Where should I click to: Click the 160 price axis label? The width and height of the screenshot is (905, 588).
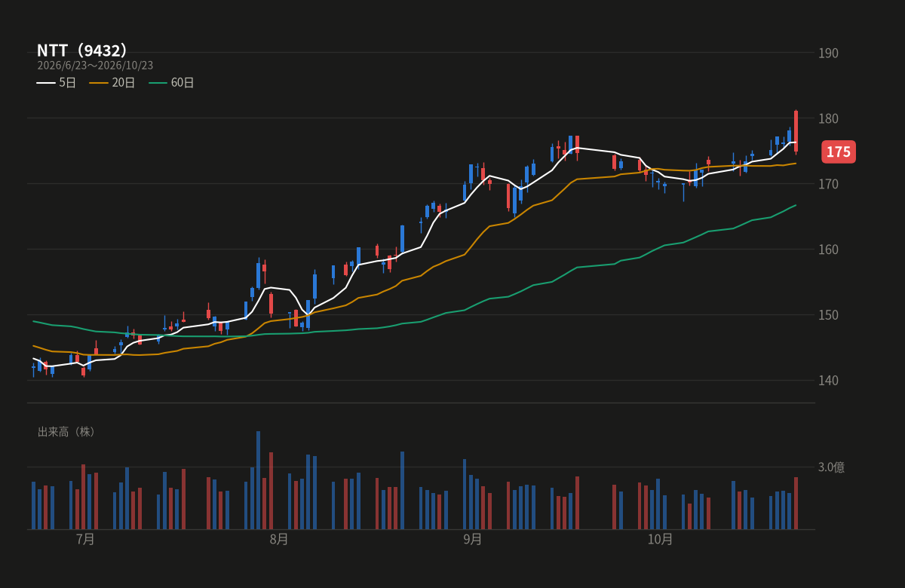click(x=828, y=250)
